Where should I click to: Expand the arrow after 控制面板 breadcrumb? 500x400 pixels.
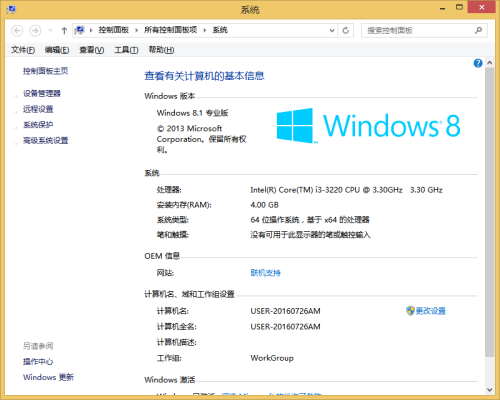(136, 31)
